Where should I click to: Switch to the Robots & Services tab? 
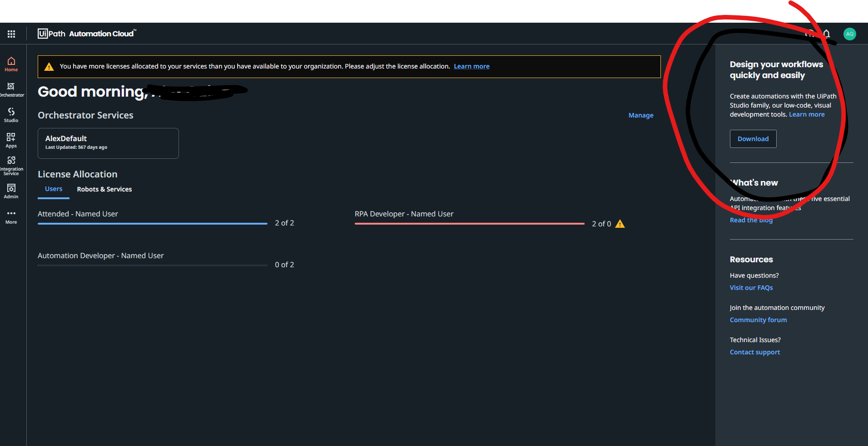pos(104,189)
